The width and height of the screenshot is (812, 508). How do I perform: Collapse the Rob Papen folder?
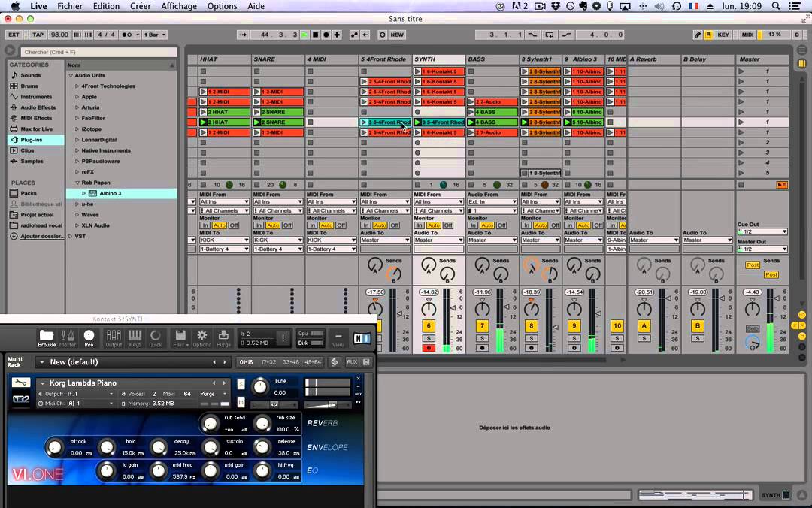(x=77, y=183)
